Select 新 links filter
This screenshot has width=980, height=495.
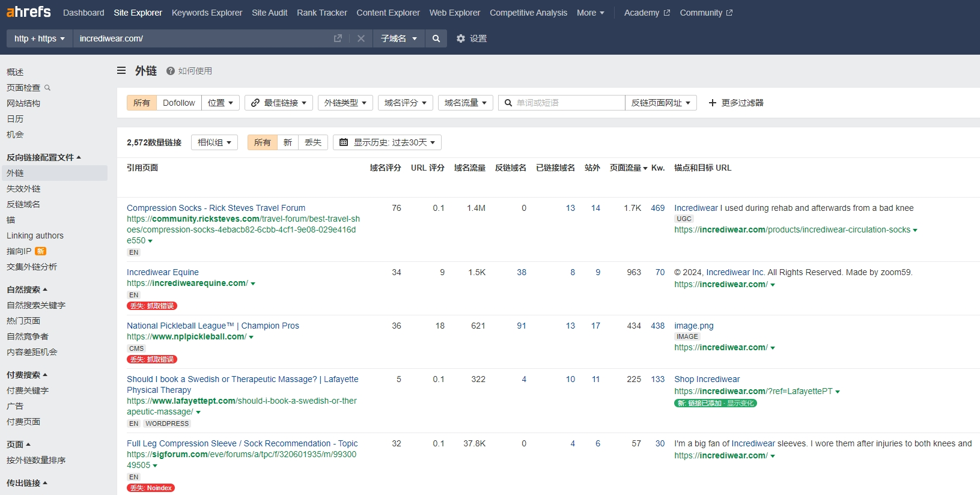pos(288,142)
